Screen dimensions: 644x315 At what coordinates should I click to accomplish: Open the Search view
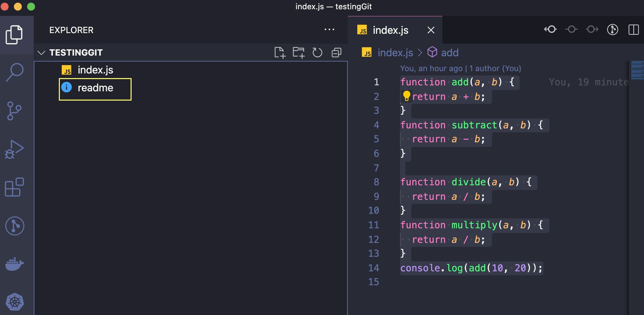tap(15, 72)
